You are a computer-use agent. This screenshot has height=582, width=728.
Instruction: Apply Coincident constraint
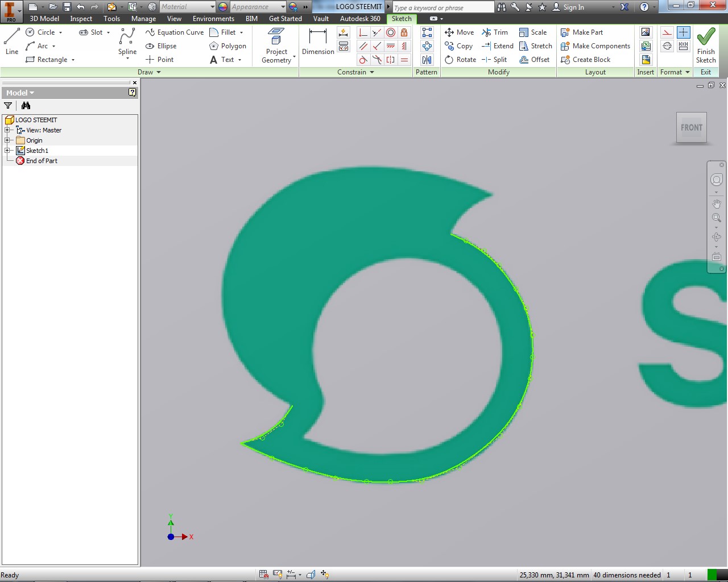[363, 32]
